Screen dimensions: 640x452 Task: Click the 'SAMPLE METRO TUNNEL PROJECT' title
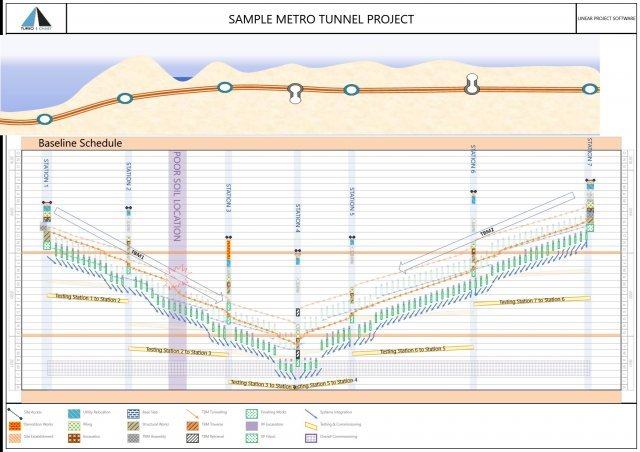pyautogui.click(x=321, y=19)
